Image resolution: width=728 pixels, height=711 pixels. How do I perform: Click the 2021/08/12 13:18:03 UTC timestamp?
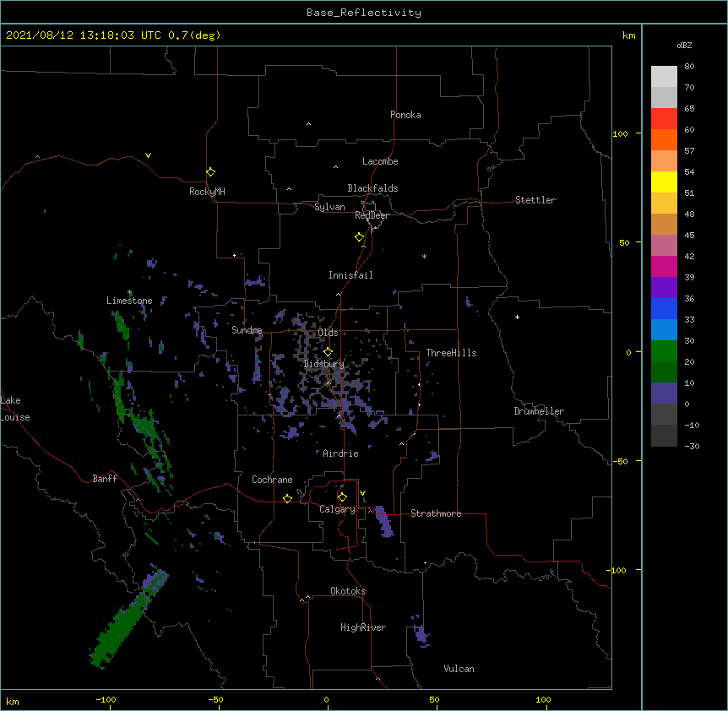pos(84,35)
